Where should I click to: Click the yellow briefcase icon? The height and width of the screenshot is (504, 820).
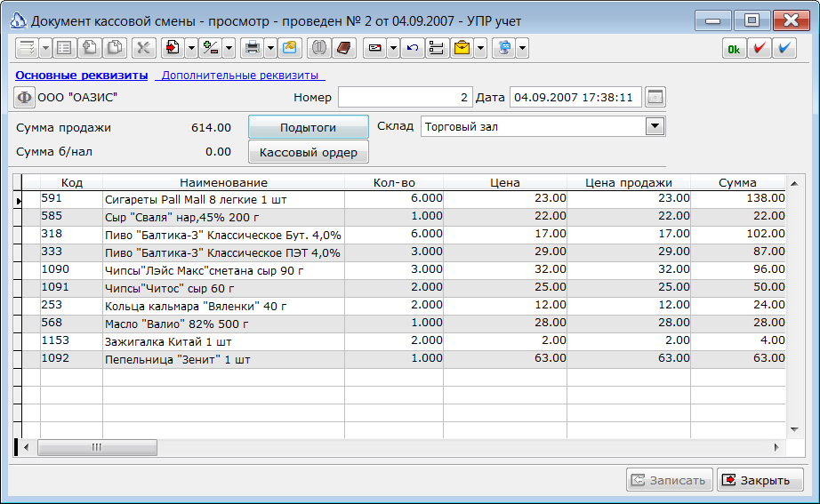click(x=462, y=48)
